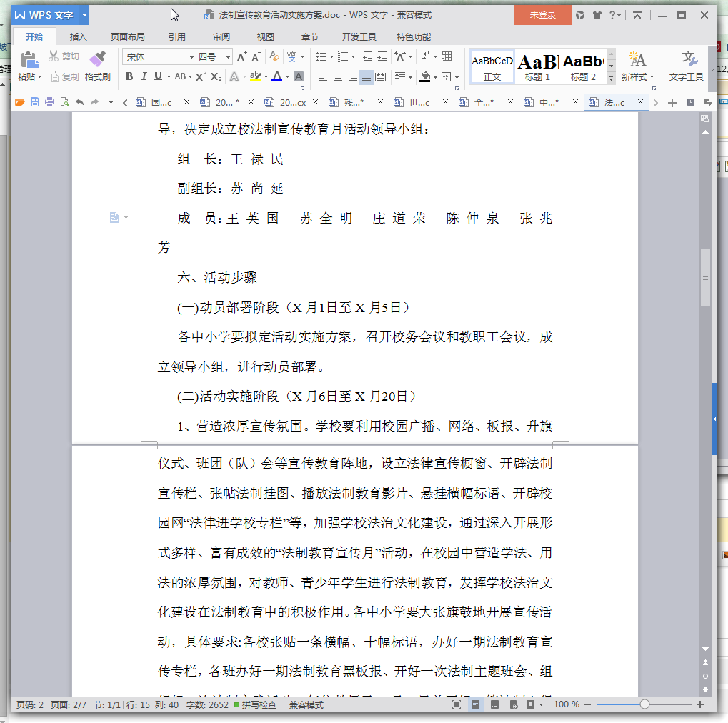Click the increase indent icon

tap(382, 56)
